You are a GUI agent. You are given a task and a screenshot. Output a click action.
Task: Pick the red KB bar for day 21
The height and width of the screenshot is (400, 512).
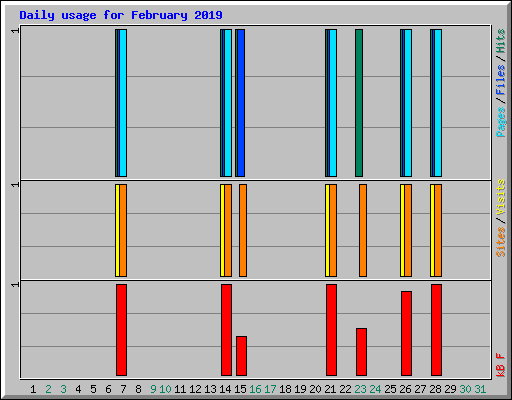[331, 330]
